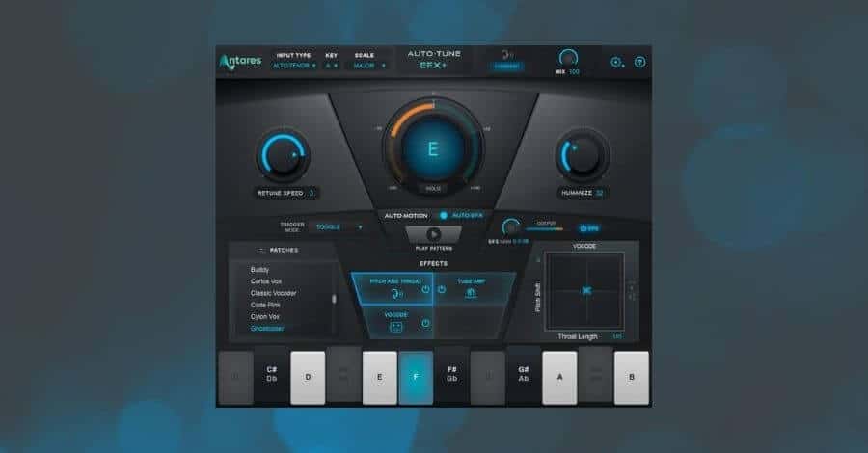This screenshot has height=453, width=868.
Task: Select the highlighted blue patch in list
Action: pyautogui.click(x=267, y=329)
